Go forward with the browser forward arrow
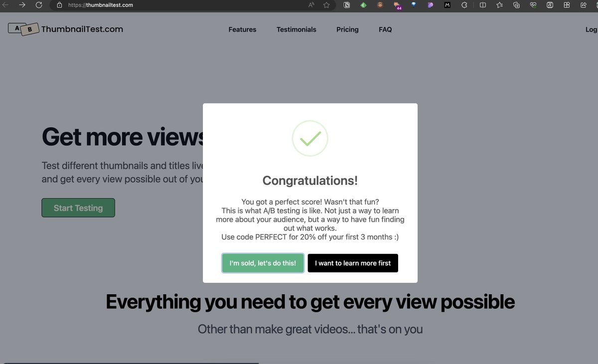598x364 pixels. [22, 5]
